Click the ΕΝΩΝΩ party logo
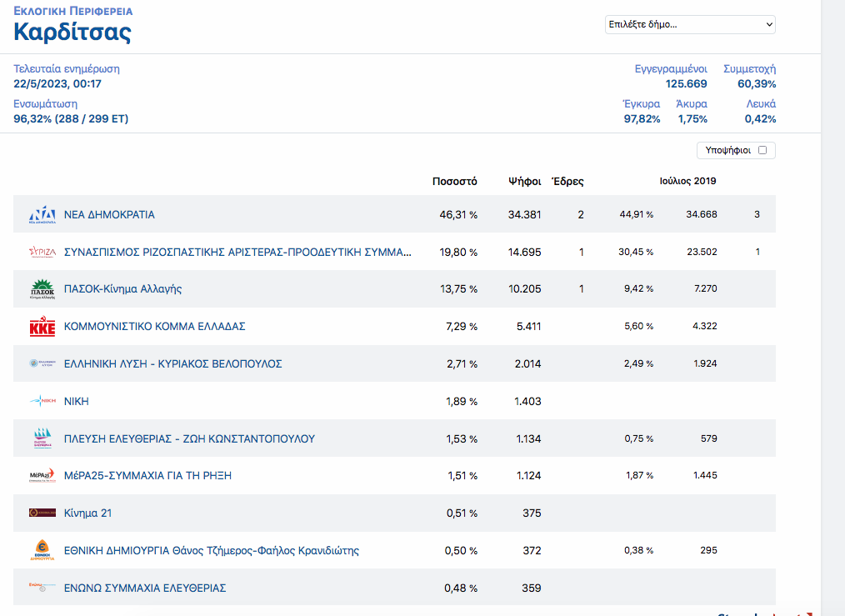The width and height of the screenshot is (845, 616). [42, 587]
